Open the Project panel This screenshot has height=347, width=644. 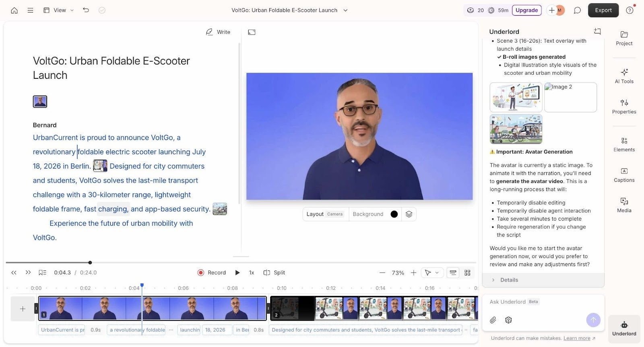[624, 38]
